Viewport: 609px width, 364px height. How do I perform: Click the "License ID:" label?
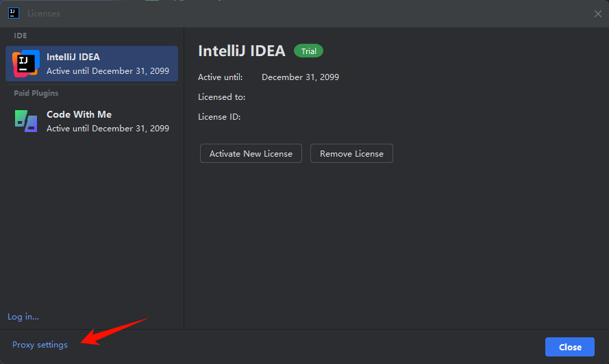(x=219, y=117)
